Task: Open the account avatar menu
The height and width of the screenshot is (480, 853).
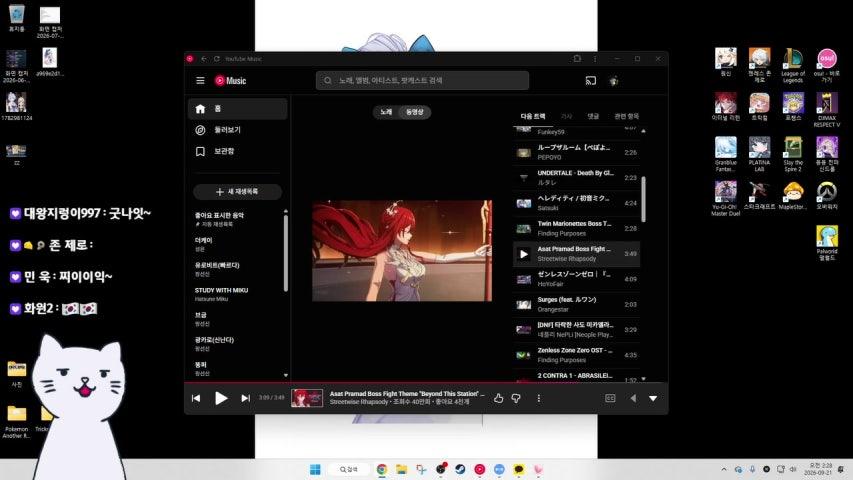Action: pyautogui.click(x=614, y=81)
